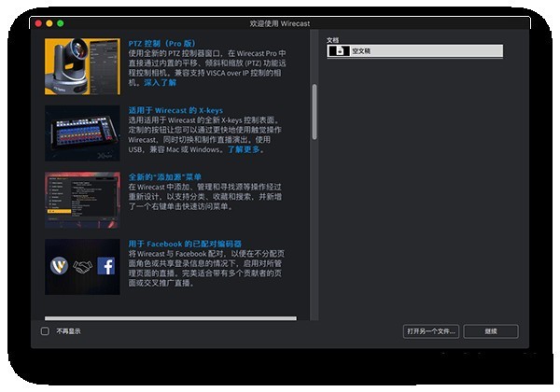Image resolution: width=560 pixels, height=392 pixels.
Task: Open 用于 Facebook 的已配对编码器 heading
Action: (185, 244)
